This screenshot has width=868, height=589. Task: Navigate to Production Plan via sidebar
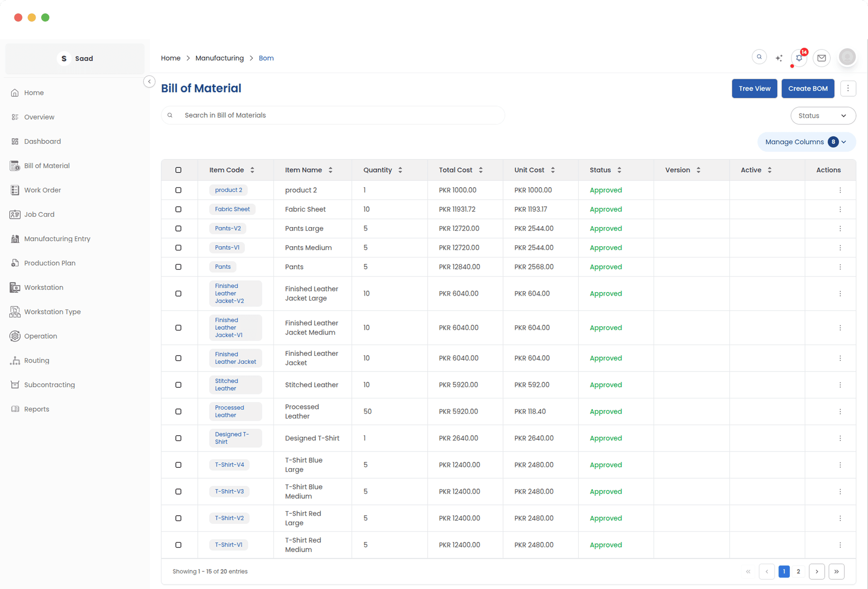(49, 263)
